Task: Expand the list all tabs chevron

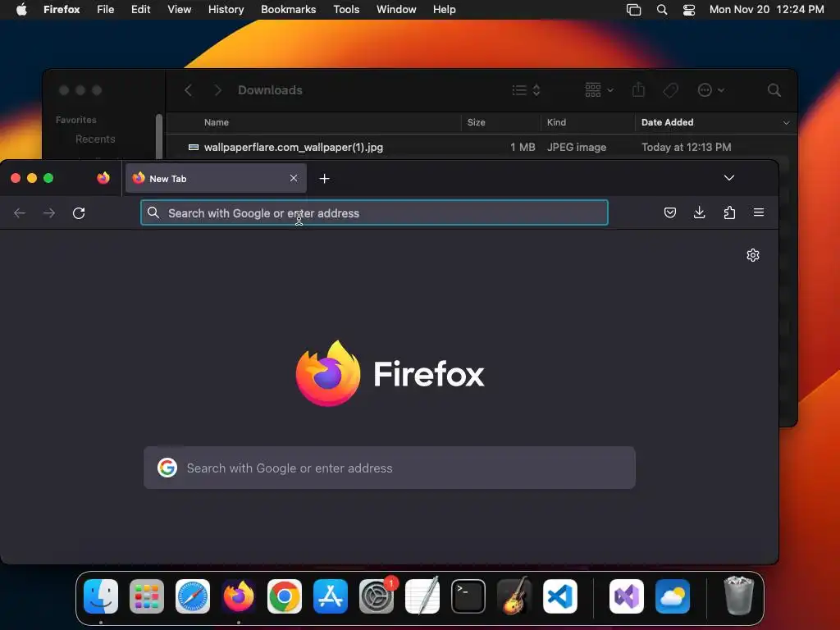Action: [729, 178]
